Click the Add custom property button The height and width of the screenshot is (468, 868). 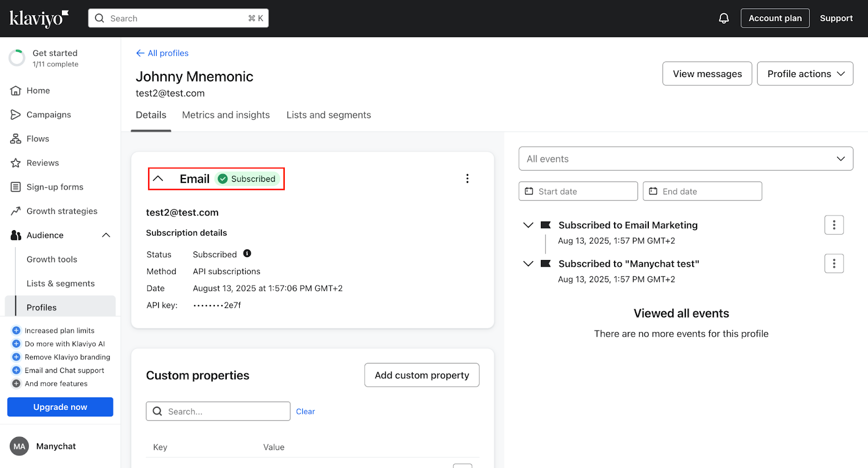[422, 375]
